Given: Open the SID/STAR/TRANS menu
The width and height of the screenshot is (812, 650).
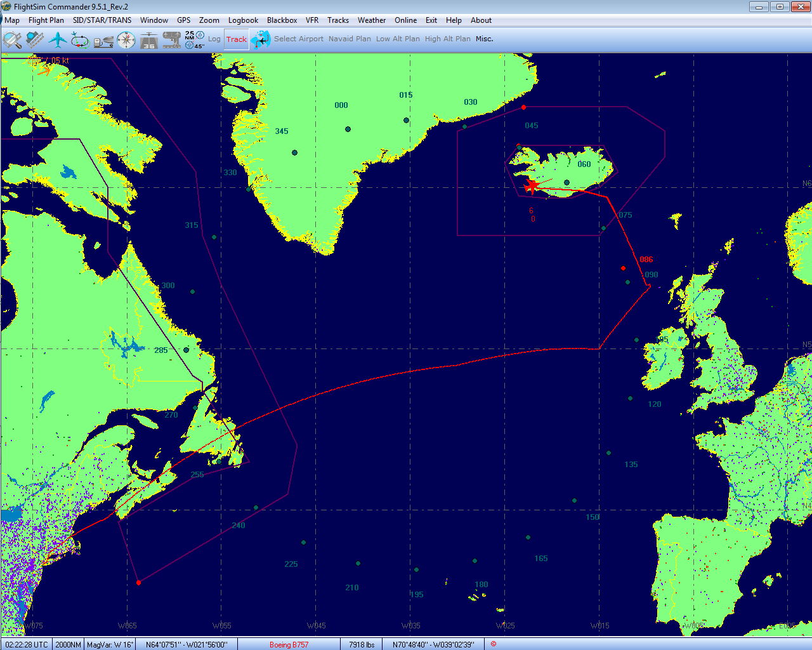Looking at the screenshot, I should click(x=102, y=20).
